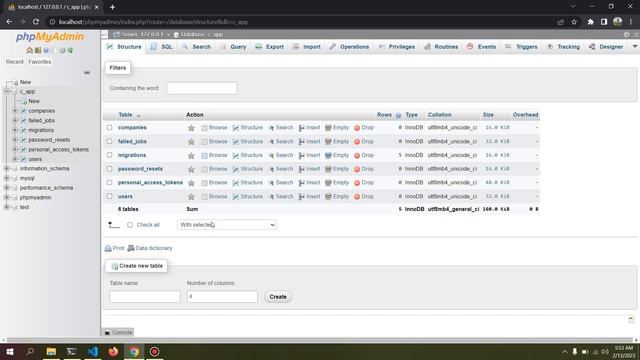The image size is (640, 360).
Task: Open the Operations tab
Action: (x=349, y=47)
